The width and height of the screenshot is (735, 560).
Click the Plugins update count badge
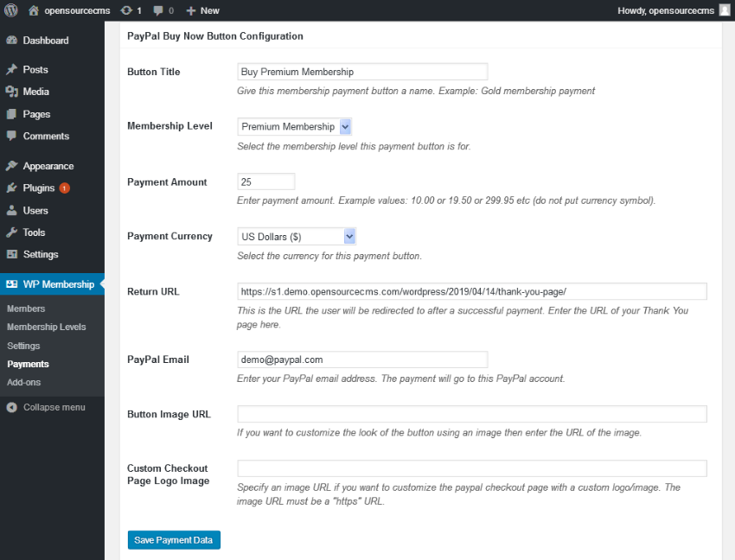coord(65,188)
